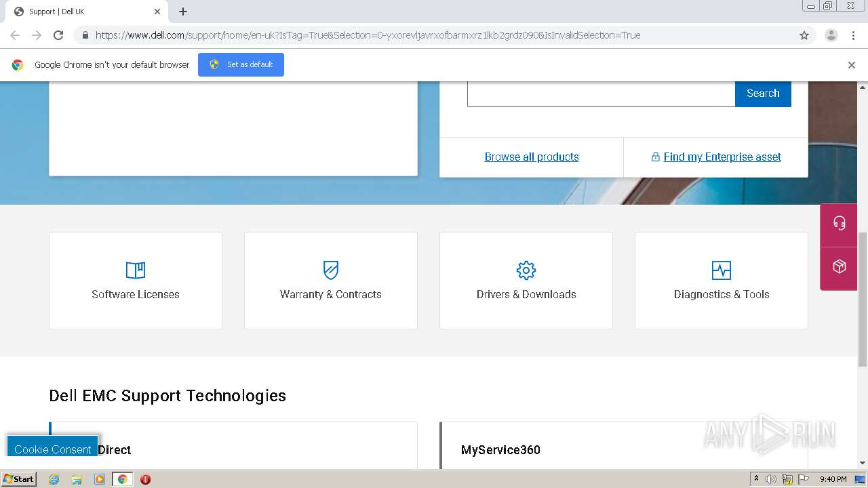Click the scrollbar down arrow
868x488 pixels.
coord(863,463)
